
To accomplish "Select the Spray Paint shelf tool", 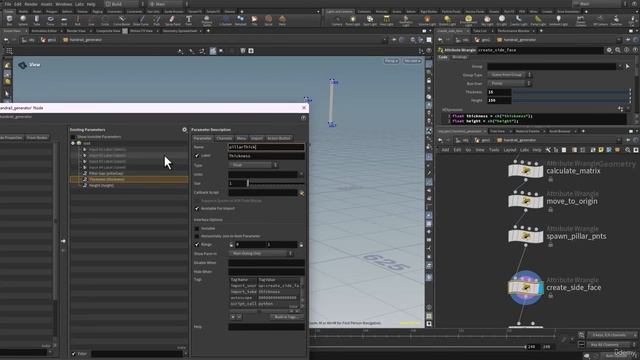I will click(172, 20).
